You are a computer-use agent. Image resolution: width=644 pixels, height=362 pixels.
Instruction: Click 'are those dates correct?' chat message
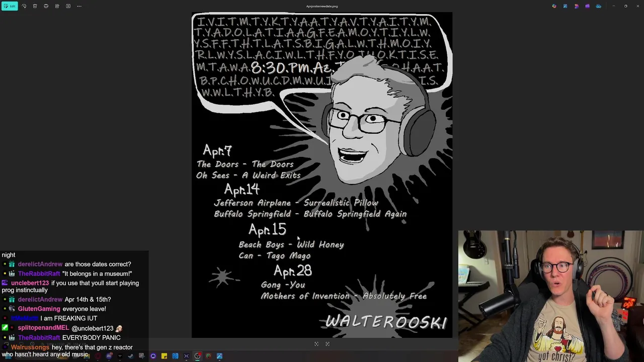pyautogui.click(x=98, y=264)
